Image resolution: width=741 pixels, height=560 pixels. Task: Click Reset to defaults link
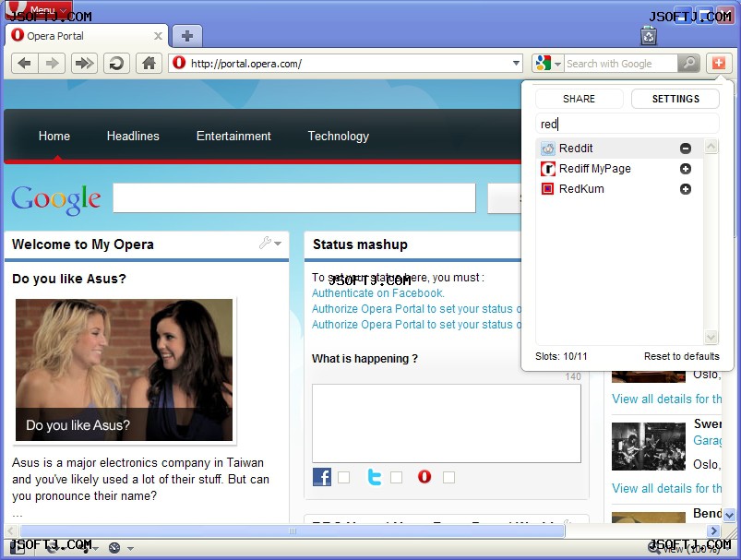tap(681, 356)
